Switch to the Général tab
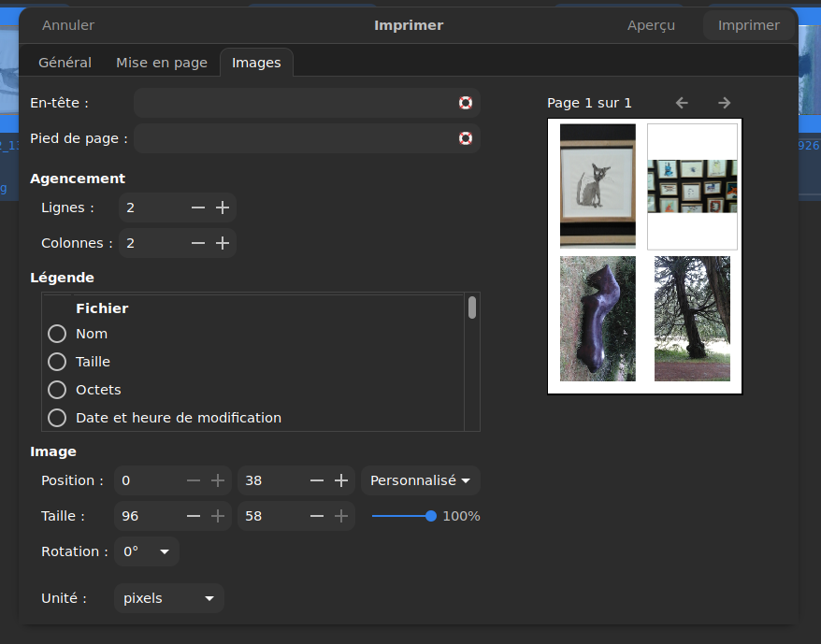 click(65, 63)
